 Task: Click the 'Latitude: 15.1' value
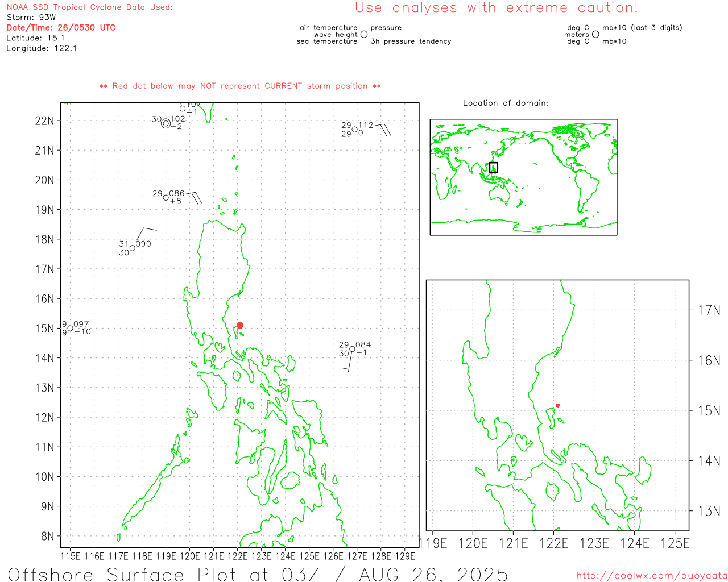(35, 38)
